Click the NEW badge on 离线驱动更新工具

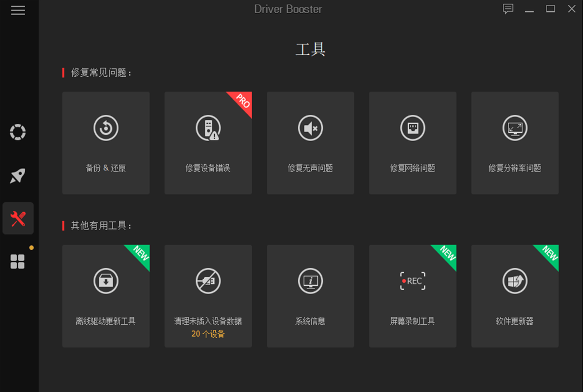[x=141, y=254]
